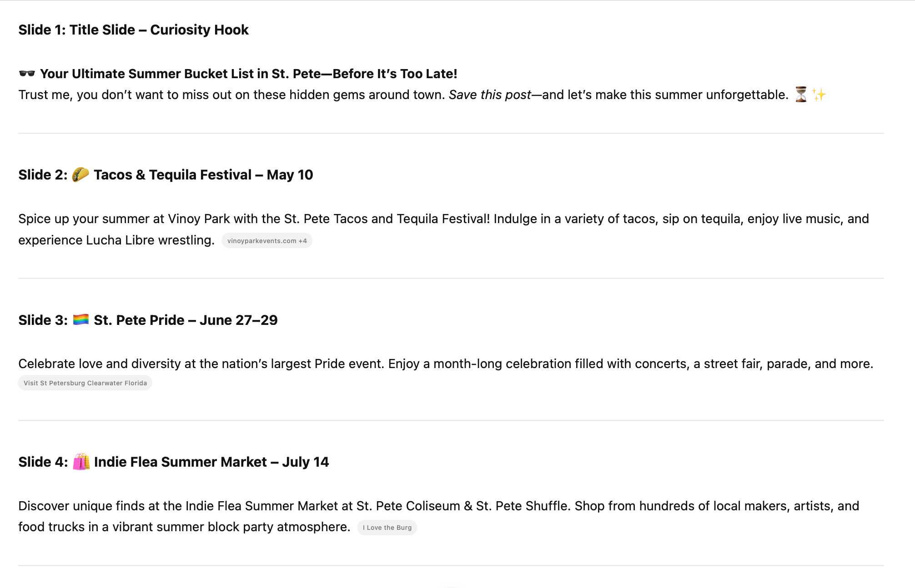Click the 'Lucha Libre wrestling' text
The image size is (915, 588).
pyautogui.click(x=150, y=240)
